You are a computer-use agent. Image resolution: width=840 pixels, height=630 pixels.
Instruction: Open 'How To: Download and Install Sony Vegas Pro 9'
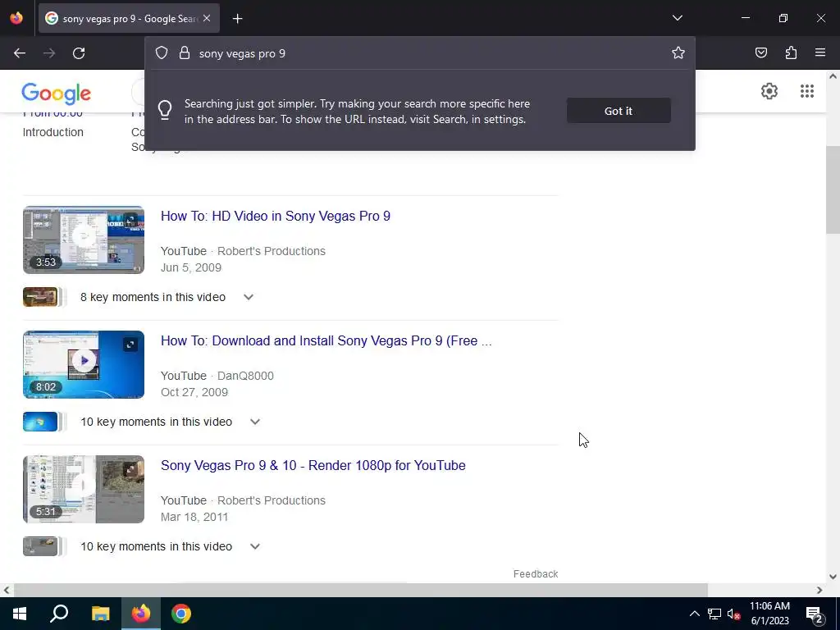pyautogui.click(x=326, y=340)
